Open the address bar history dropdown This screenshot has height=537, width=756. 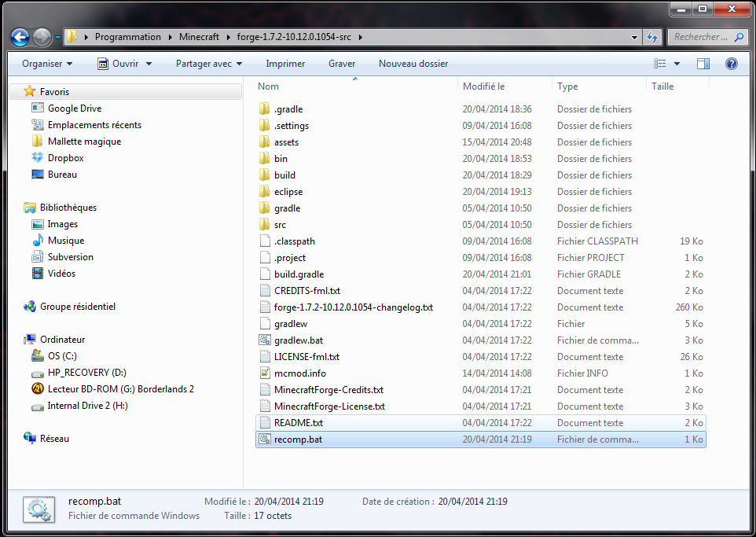[635, 37]
